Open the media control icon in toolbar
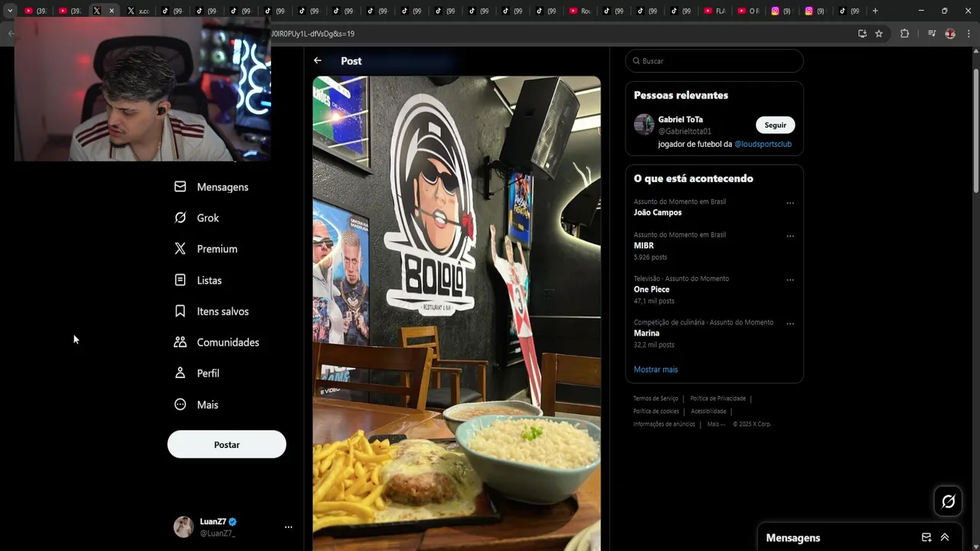 (932, 34)
